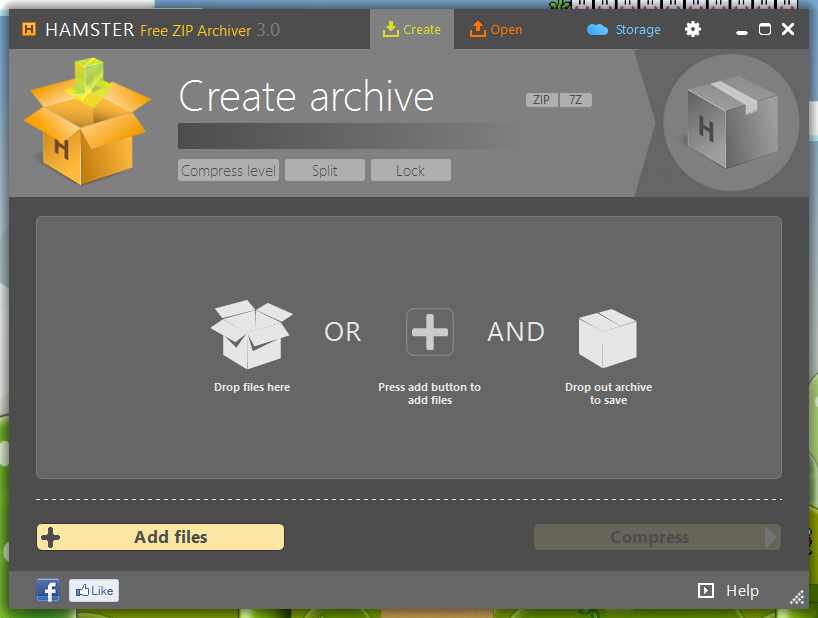
Task: Open the Storage cloud section
Action: (623, 29)
